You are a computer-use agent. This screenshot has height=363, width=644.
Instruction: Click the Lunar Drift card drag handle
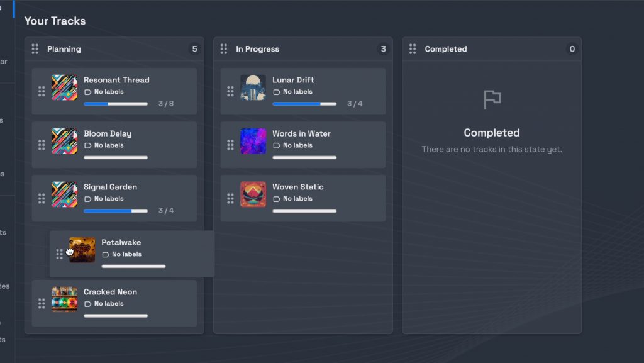pos(230,91)
